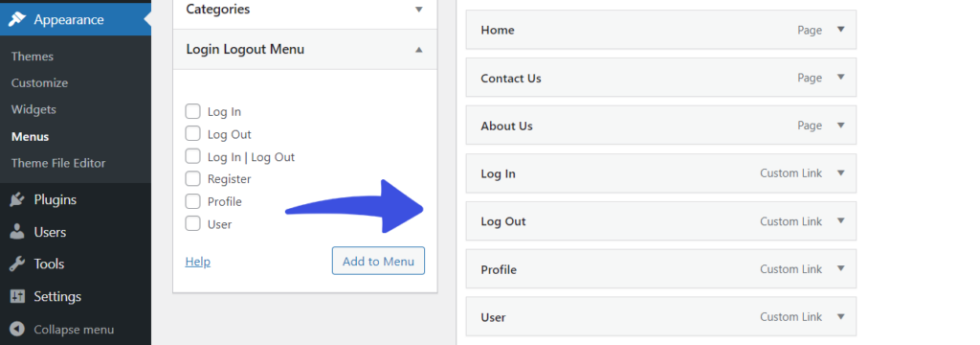
Task: Select the User menu item bar
Action: point(660,317)
